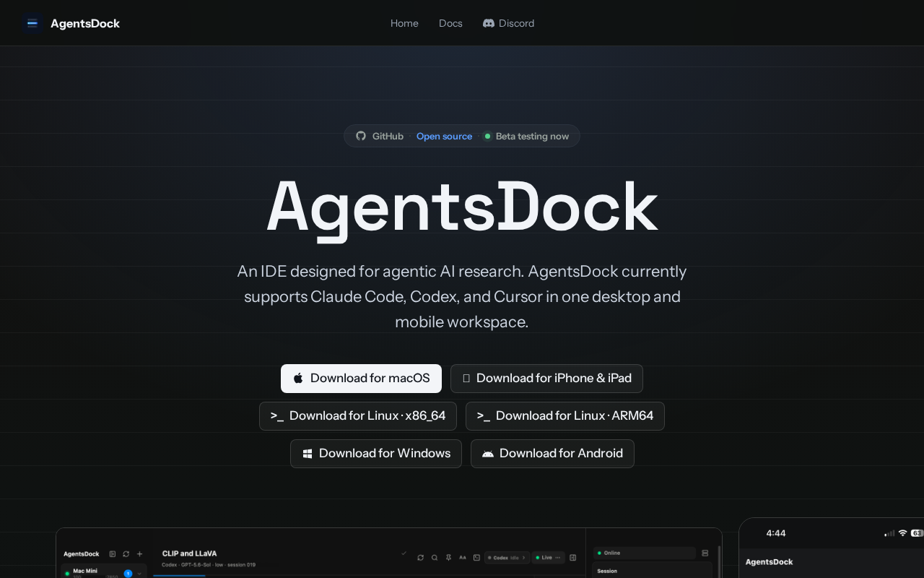
Task: Expand the Mac Mini chevron in desktop preview
Action: (x=139, y=573)
